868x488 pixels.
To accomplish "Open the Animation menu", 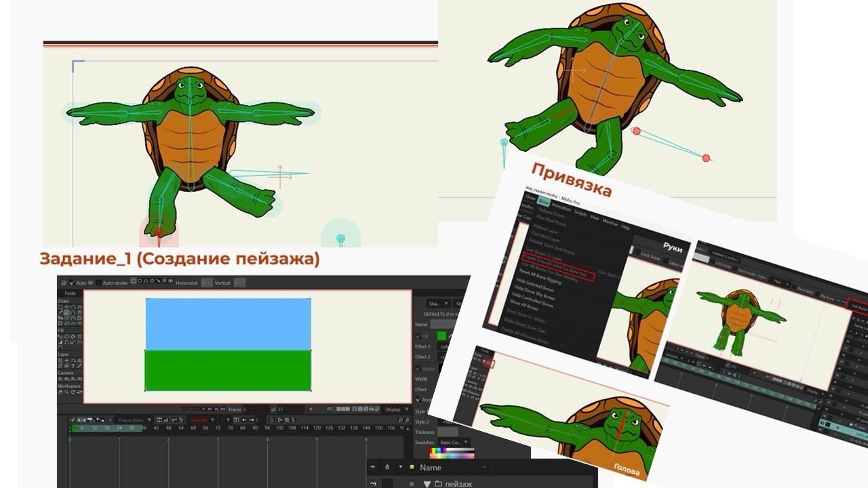I will point(562,207).
